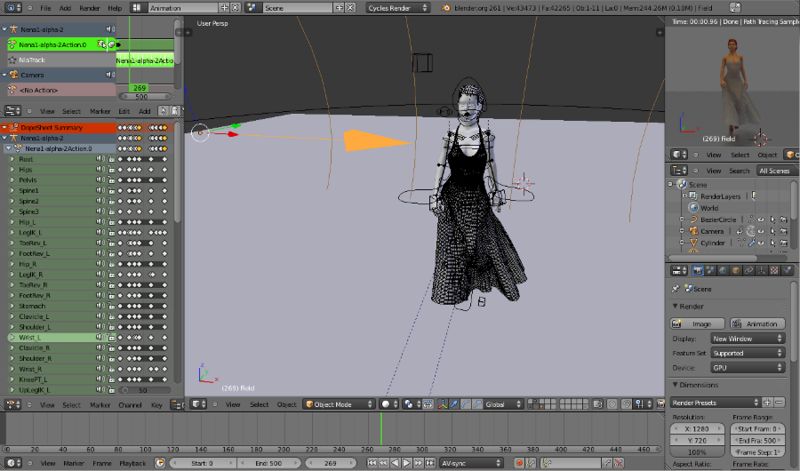Screen dimensions: 800x471
Task: Click the Cylinder object icon in outliner
Action: pyautogui.click(x=692, y=243)
